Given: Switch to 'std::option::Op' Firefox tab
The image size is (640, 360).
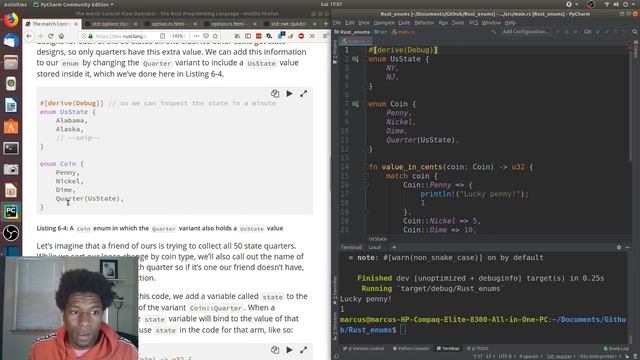Looking at the screenshot, I should [x=111, y=24].
